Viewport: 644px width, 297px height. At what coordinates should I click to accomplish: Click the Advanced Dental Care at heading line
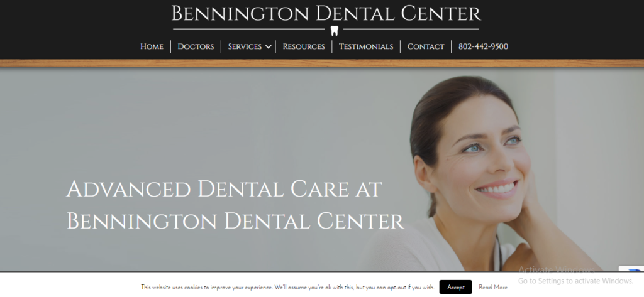[225, 189]
